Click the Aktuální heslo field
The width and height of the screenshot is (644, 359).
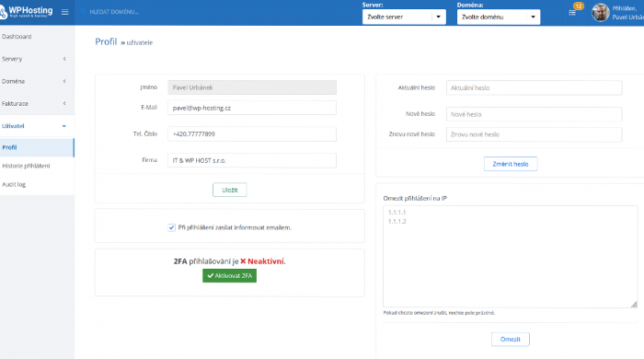point(534,87)
